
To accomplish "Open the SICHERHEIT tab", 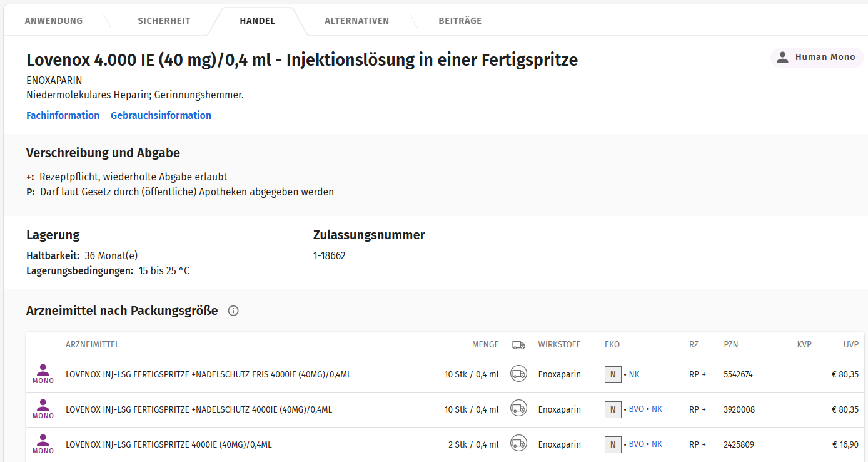I will pyautogui.click(x=164, y=21).
